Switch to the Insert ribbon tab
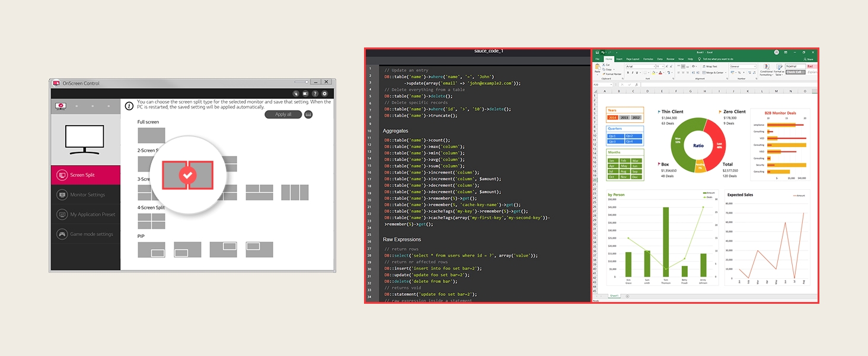 pyautogui.click(x=620, y=59)
